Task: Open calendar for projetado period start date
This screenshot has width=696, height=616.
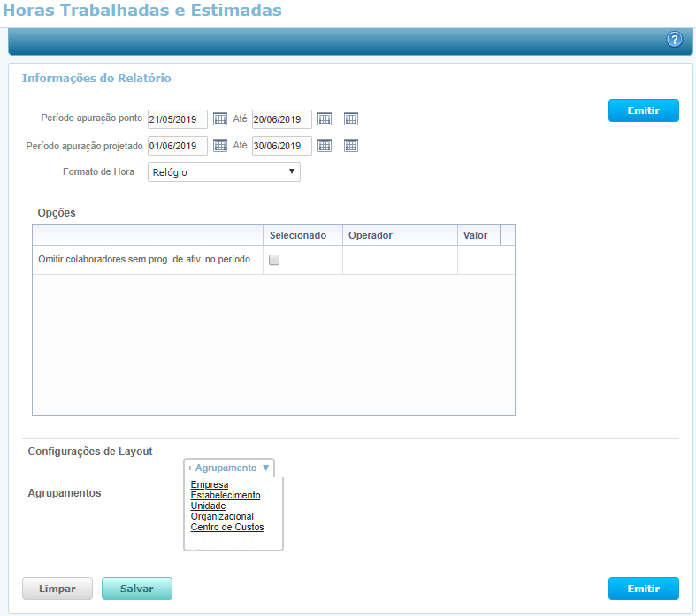Action: point(220,146)
